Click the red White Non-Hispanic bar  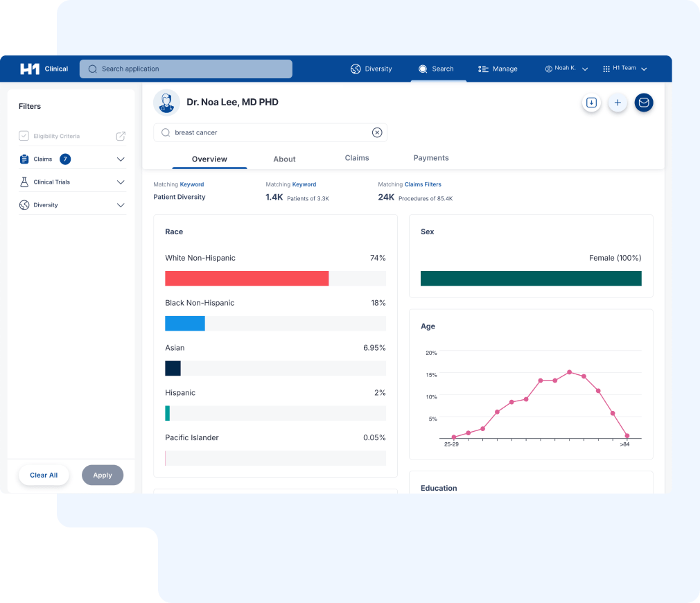(247, 279)
